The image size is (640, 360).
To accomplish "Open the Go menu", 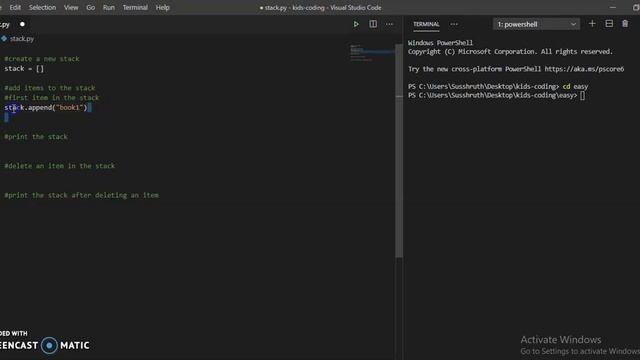I will 91,7.
